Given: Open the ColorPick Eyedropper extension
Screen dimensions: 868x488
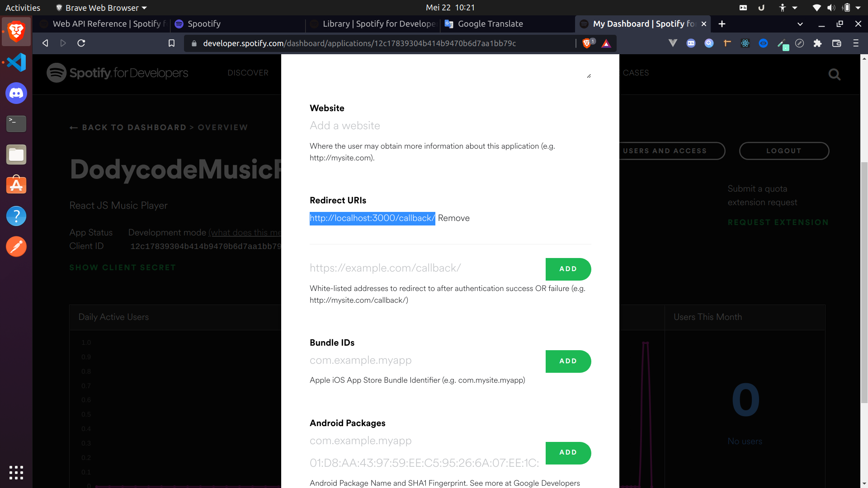Looking at the screenshot, I should (783, 43).
